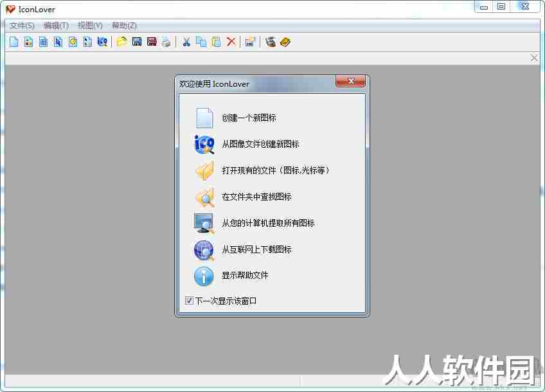Save with the blue floppy disk icon

[137, 42]
